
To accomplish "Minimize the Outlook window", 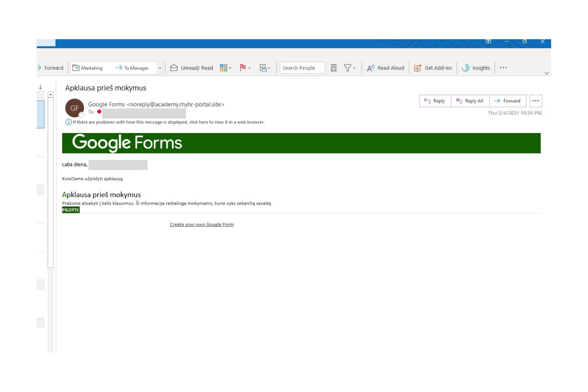I will click(507, 41).
